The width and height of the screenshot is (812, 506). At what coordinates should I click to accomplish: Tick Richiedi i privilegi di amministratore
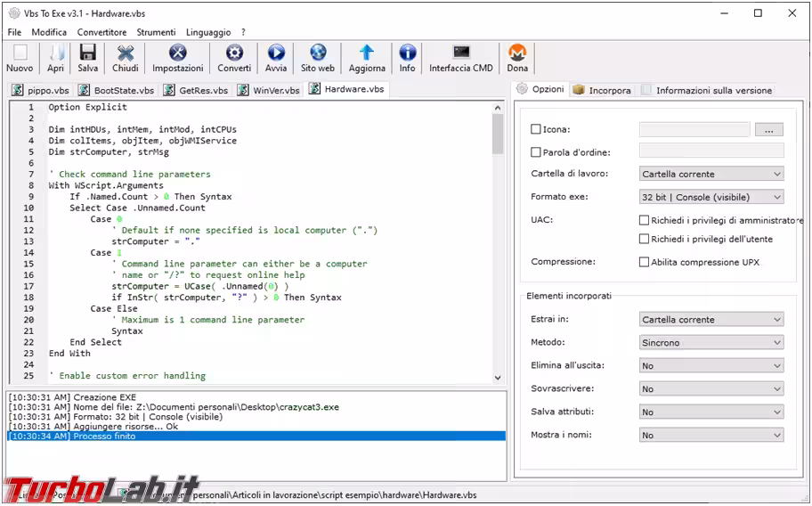click(644, 220)
